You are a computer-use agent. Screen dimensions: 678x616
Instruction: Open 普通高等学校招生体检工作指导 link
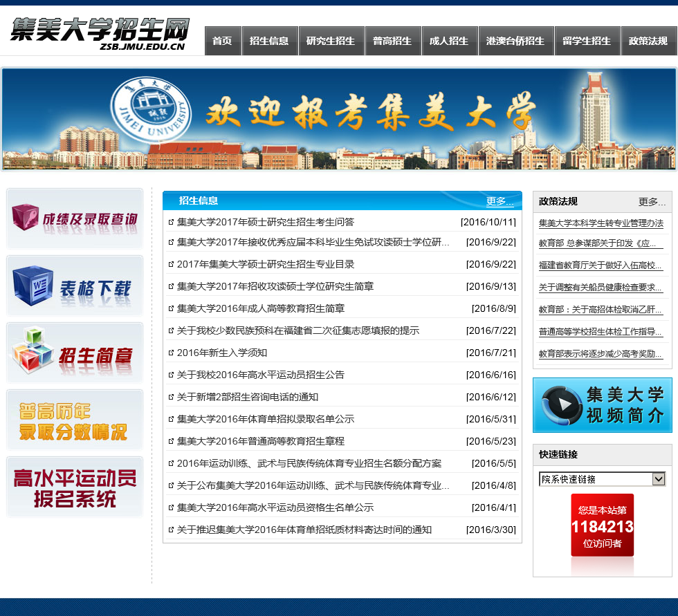601,332
